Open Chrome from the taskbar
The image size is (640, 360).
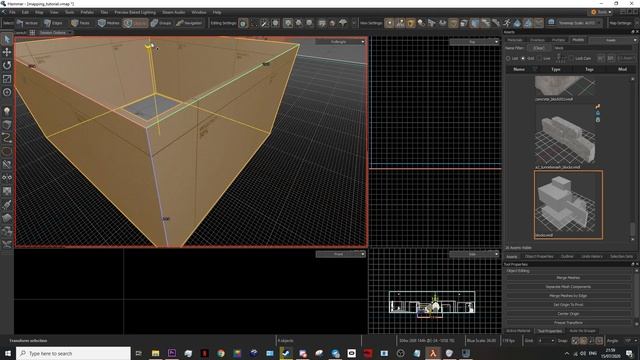pyautogui.click(x=221, y=353)
